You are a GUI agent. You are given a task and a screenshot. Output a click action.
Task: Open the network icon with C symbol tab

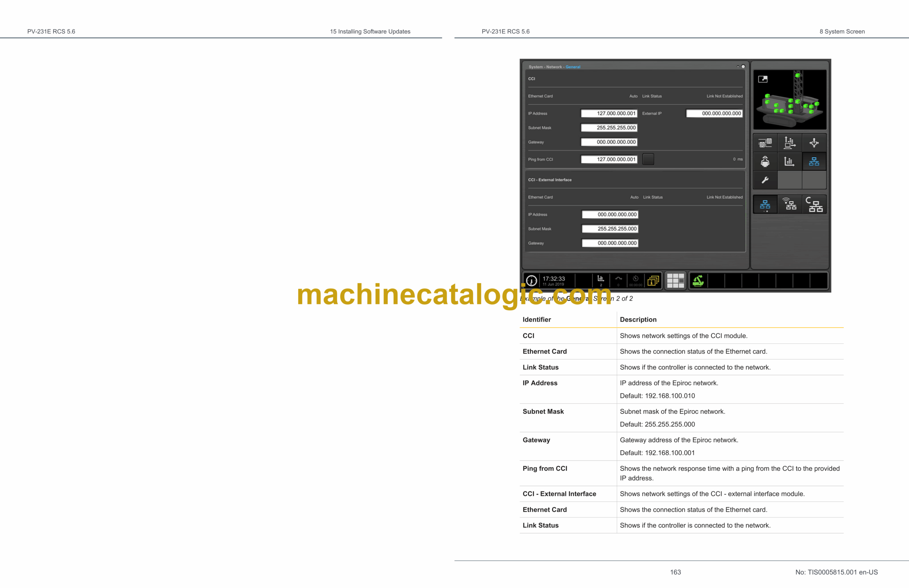(814, 204)
